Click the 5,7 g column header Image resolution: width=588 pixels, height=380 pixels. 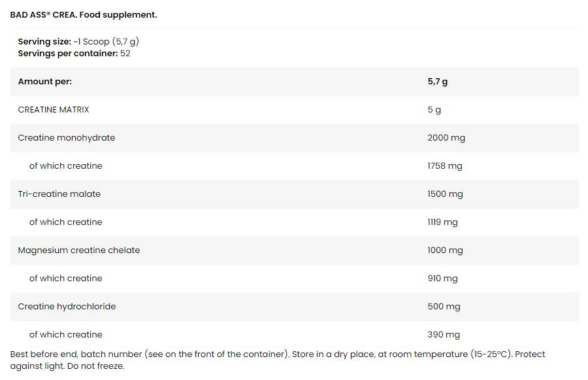coord(438,82)
